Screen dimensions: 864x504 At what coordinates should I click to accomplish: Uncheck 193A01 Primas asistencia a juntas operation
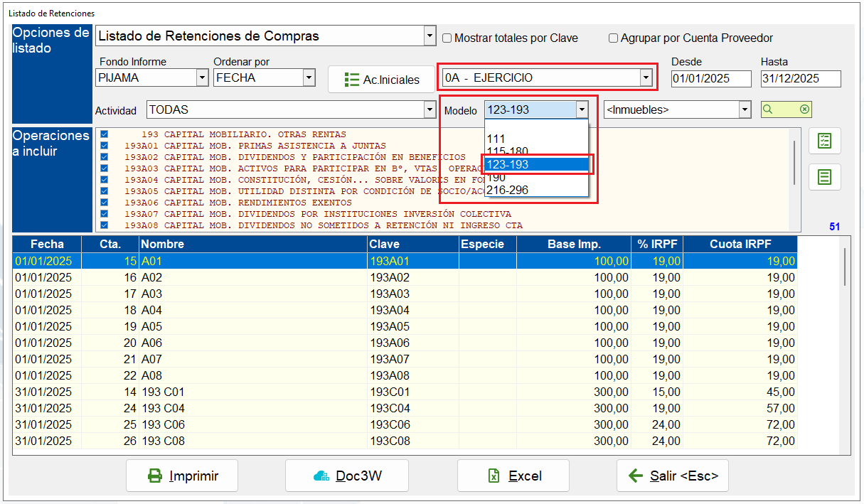pos(104,145)
